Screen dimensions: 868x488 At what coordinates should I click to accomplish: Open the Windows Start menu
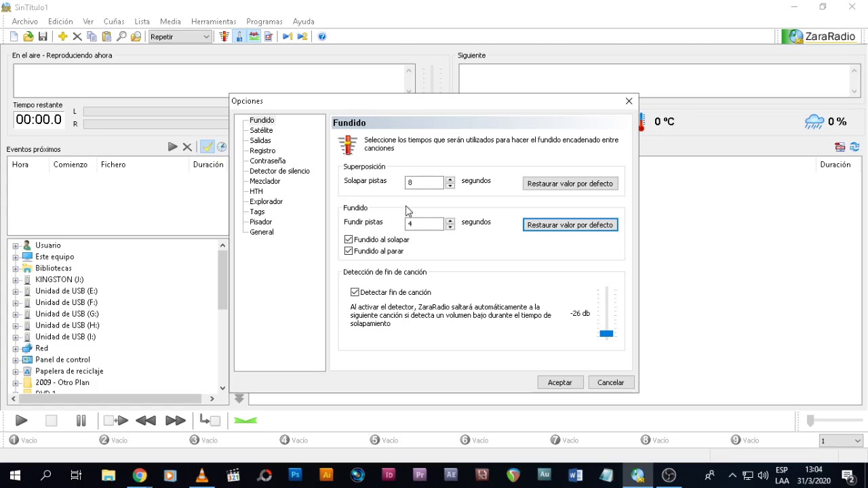pos(15,476)
